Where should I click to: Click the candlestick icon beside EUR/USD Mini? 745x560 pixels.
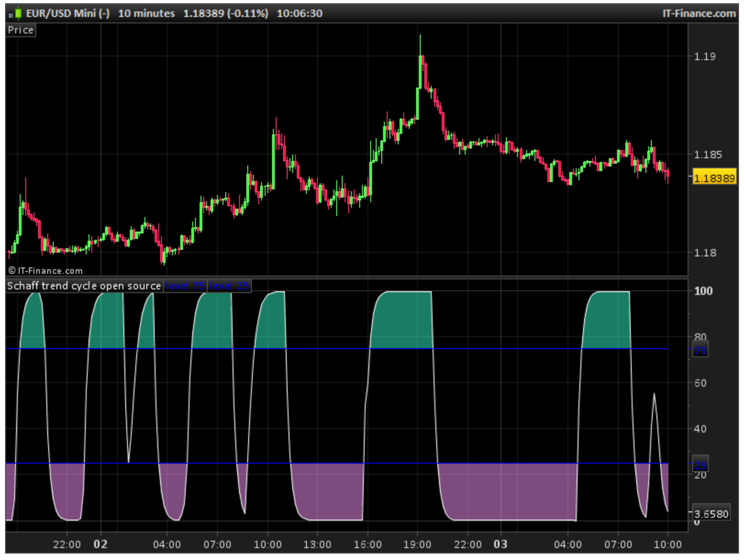tap(15, 14)
